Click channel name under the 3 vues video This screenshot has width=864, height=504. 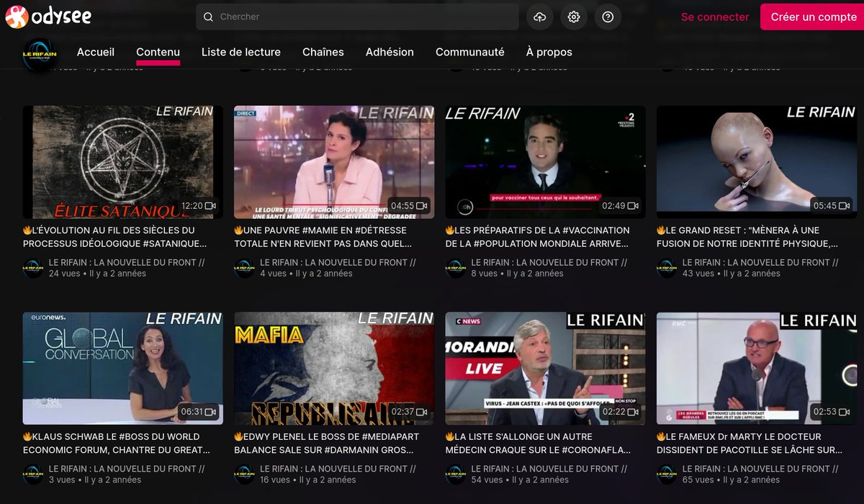pos(127,469)
